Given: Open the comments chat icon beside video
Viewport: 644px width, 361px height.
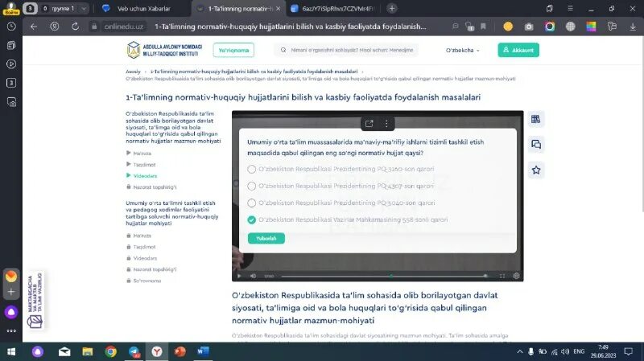Looking at the screenshot, I should [x=535, y=145].
